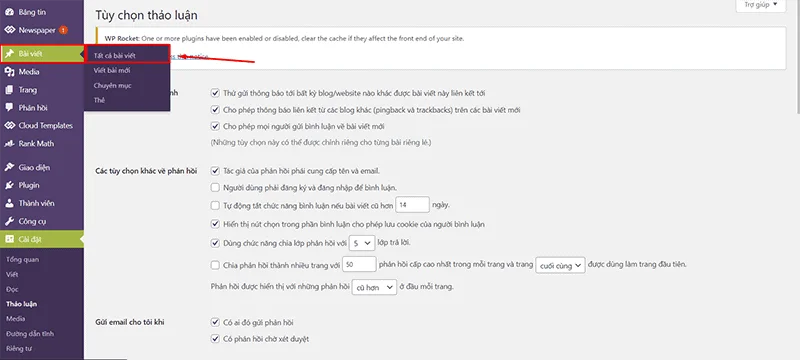Toggle email when comment awaits moderation
This screenshot has width=800, height=360.
[215, 339]
